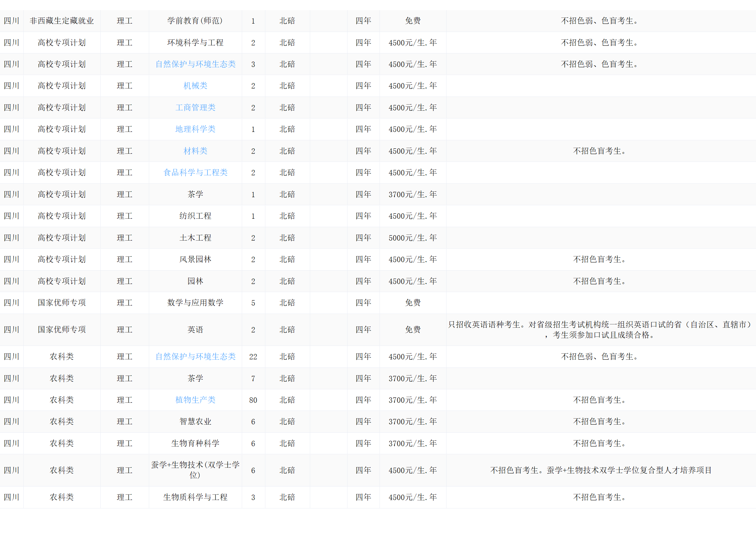Click the 生物育种科学 cell
Screen dimensions: 756x534
(x=195, y=443)
